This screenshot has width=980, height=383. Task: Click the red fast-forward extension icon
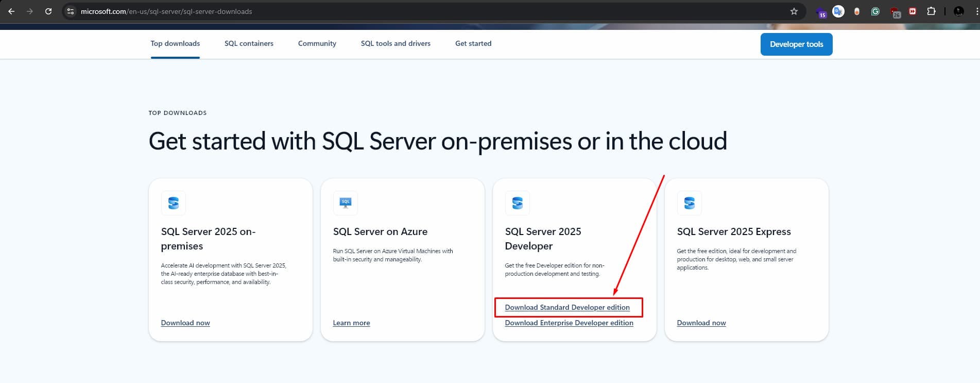[913, 11]
